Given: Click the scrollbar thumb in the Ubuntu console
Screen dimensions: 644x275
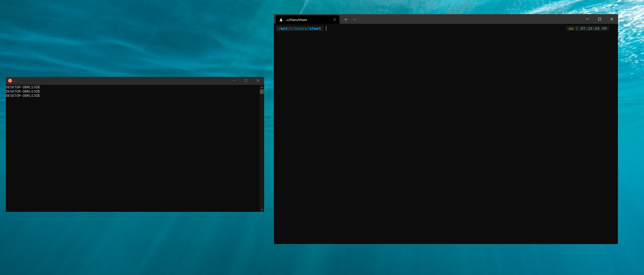Looking at the screenshot, I should tap(262, 92).
